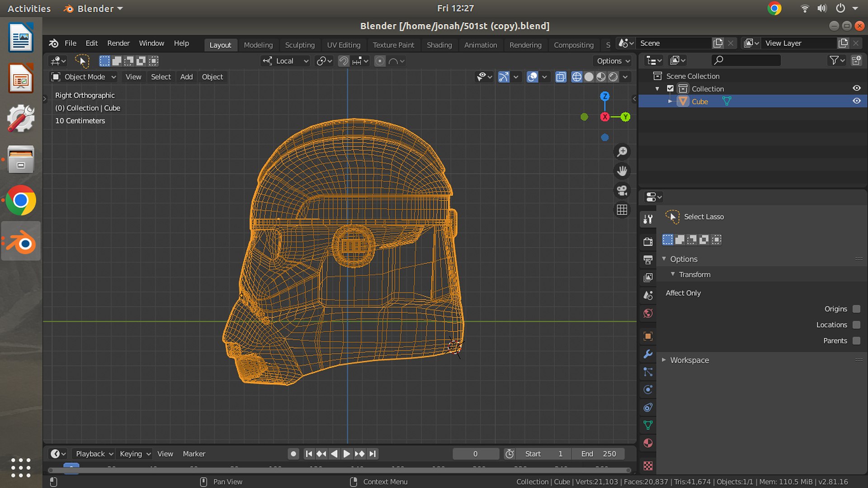The width and height of the screenshot is (868, 488).
Task: Add a new collection in the outliner
Action: [856, 60]
